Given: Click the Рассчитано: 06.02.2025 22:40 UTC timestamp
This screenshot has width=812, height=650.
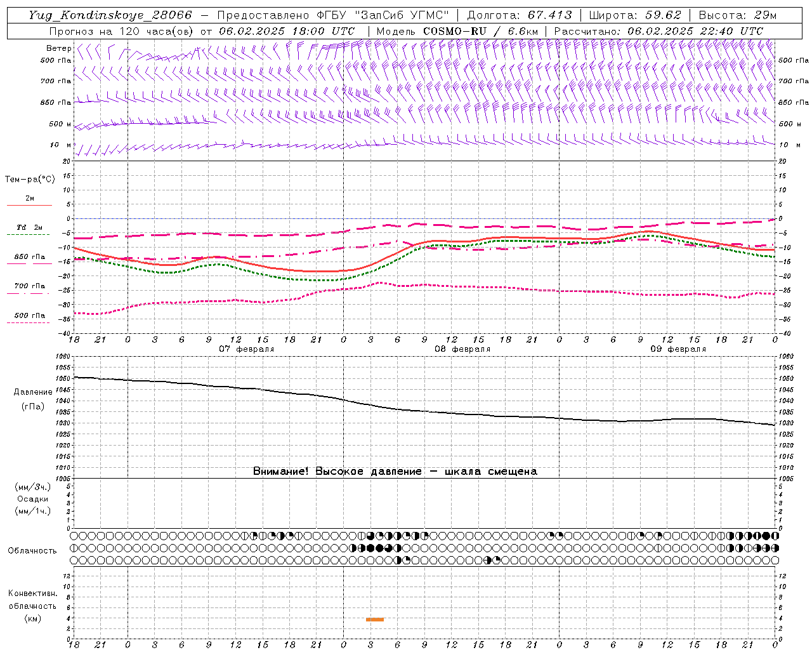Looking at the screenshot, I should point(658,31).
